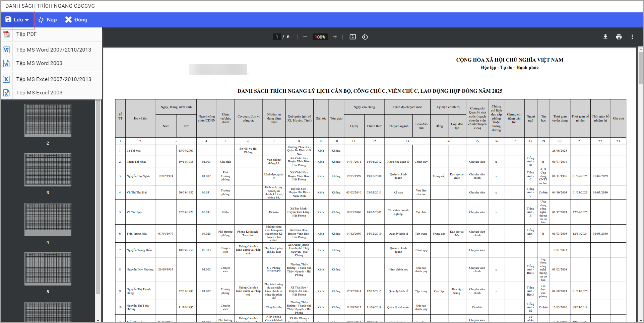Click the X icon beside Đóng
The height and width of the screenshot is (323, 644).
(68, 20)
